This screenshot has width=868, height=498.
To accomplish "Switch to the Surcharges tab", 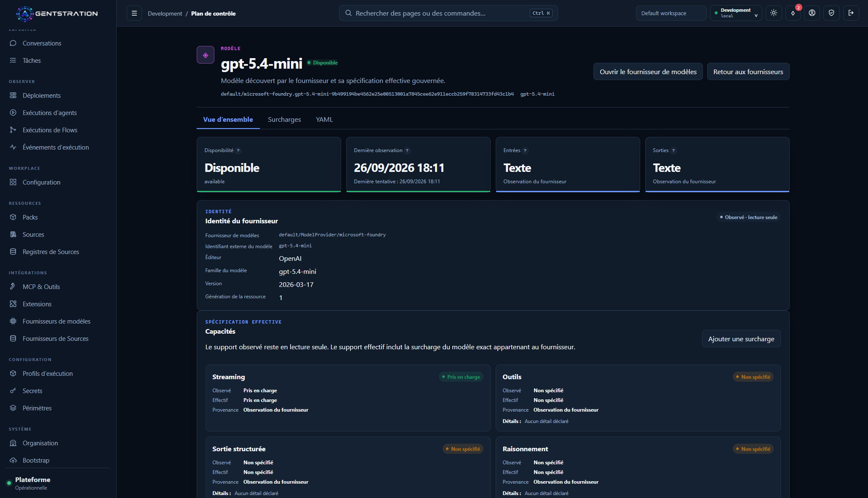I will pyautogui.click(x=284, y=120).
